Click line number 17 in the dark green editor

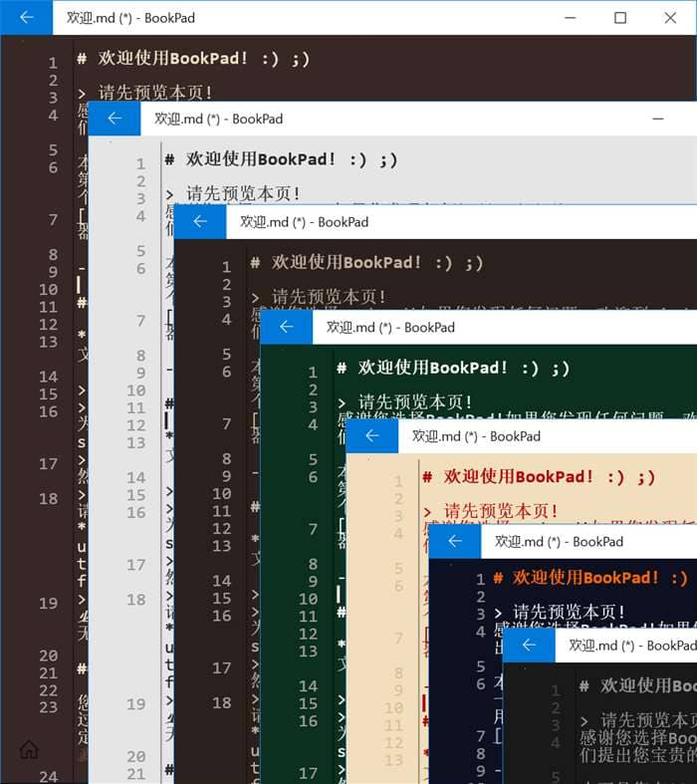coord(308,772)
